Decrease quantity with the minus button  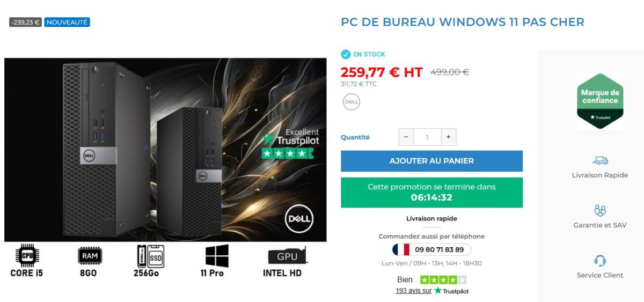pyautogui.click(x=406, y=137)
